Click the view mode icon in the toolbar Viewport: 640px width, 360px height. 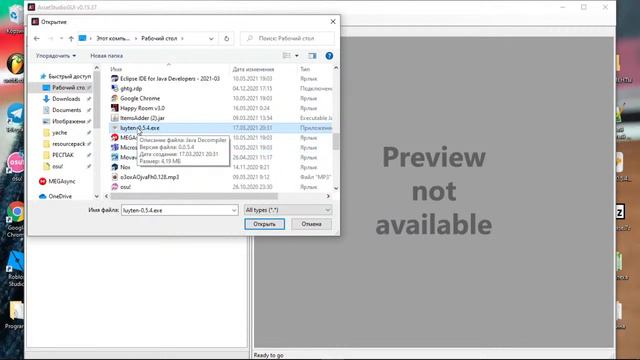[287, 56]
